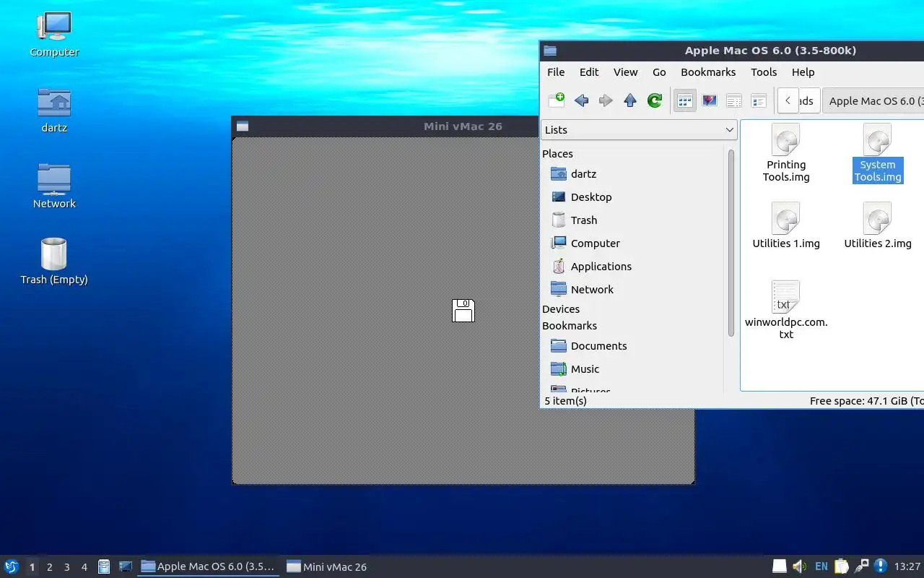
Task: Create a new tab with the toolbar icon
Action: coord(557,100)
